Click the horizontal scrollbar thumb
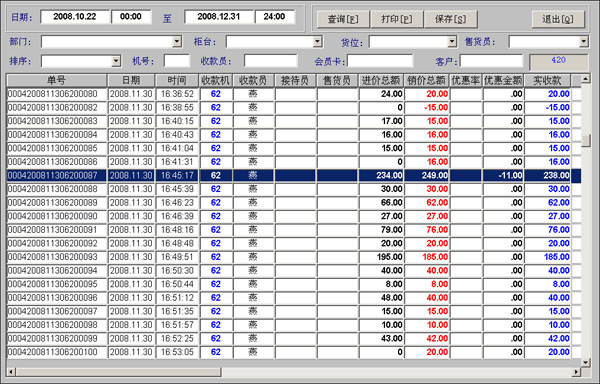600x384 pixels. [119, 372]
